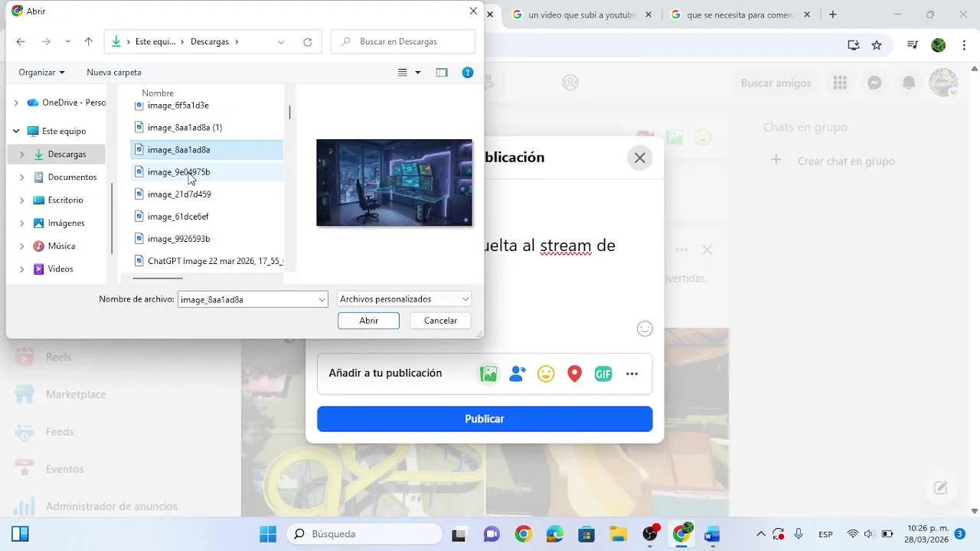Add location check-in to the publication

coord(575,373)
